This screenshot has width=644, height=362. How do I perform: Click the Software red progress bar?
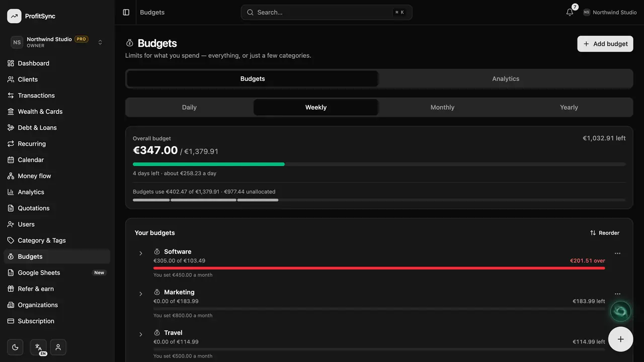(379, 268)
